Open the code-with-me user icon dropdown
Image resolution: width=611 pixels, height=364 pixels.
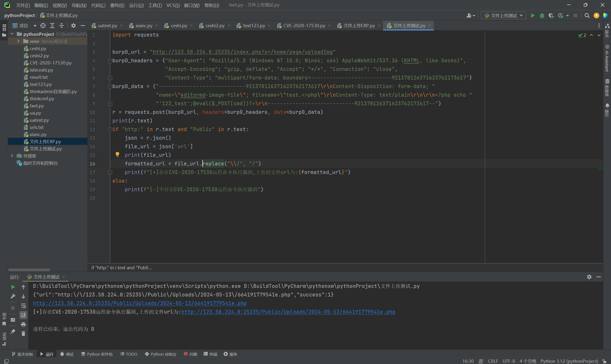(x=471, y=16)
